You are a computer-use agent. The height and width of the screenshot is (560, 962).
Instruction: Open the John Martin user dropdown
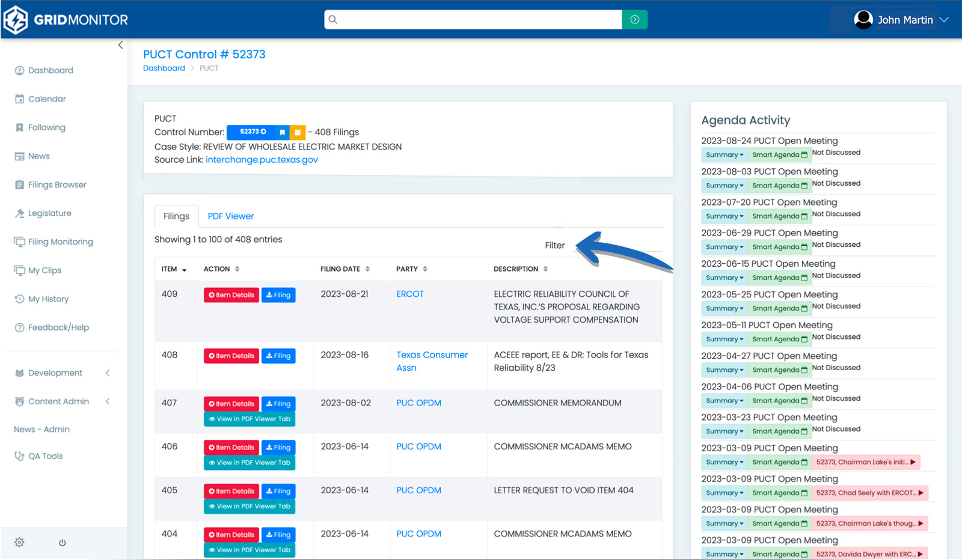click(901, 20)
